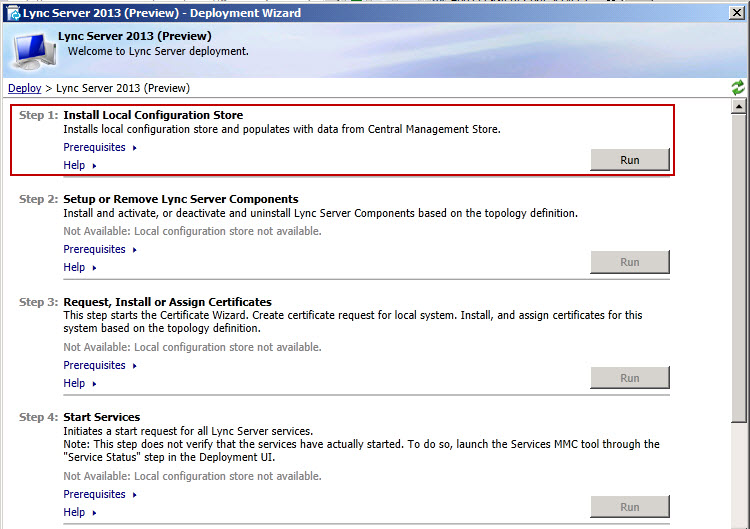Click the computer monitor header icon
This screenshot has width=750, height=529.
pos(28,48)
